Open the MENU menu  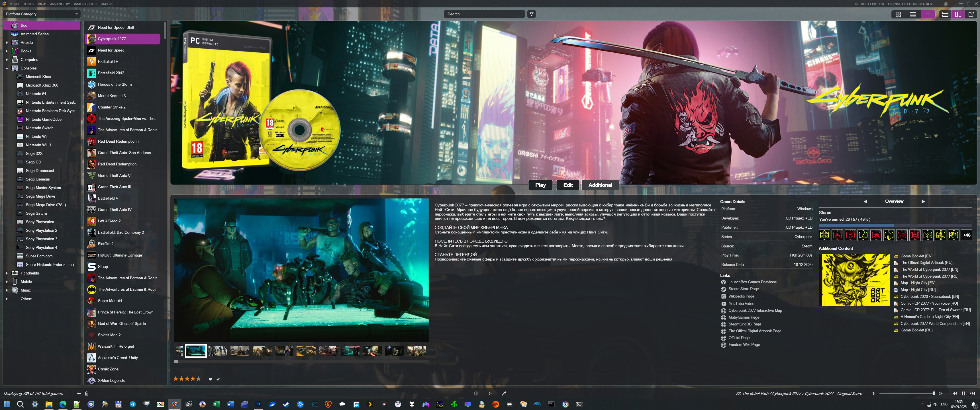tap(14, 4)
